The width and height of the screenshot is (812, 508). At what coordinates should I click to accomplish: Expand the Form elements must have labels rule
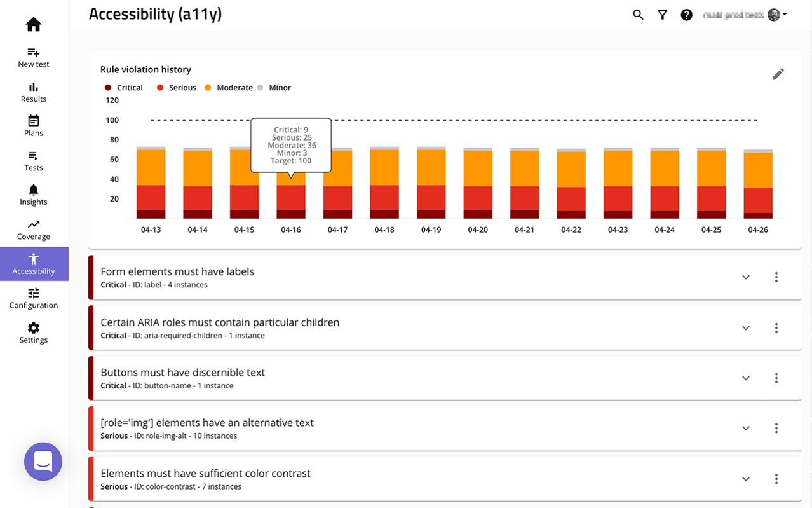745,277
